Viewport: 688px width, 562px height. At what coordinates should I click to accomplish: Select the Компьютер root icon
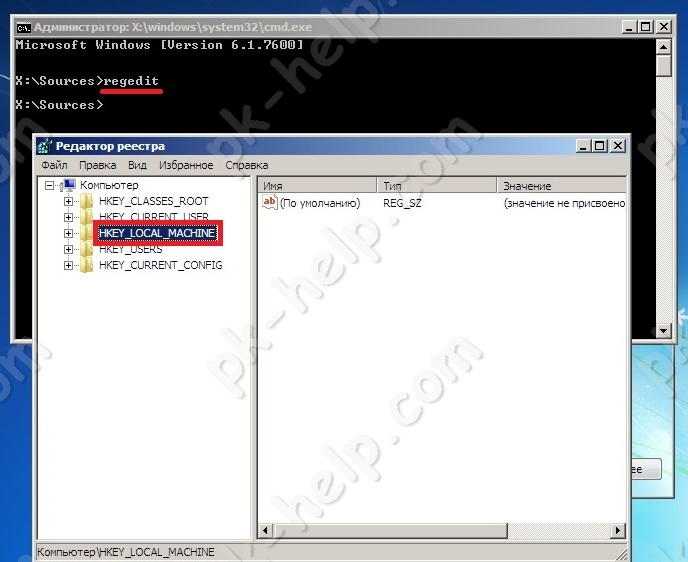[x=69, y=185]
